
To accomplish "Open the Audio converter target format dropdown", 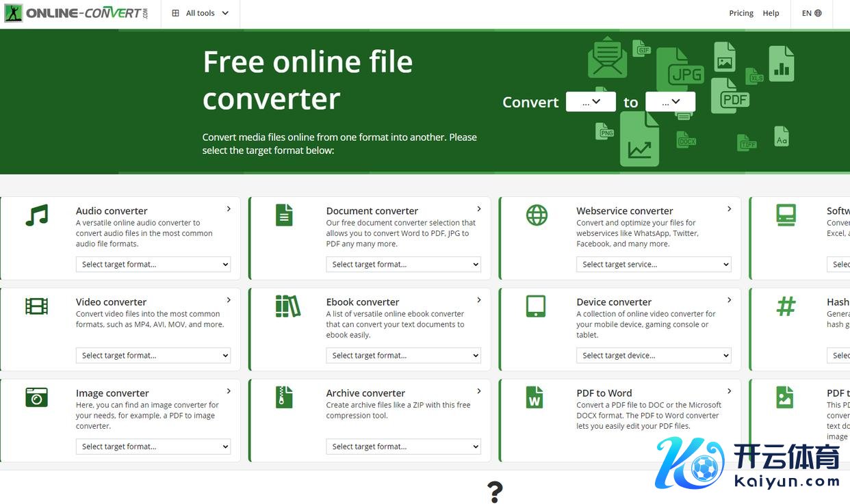I will pyautogui.click(x=153, y=265).
